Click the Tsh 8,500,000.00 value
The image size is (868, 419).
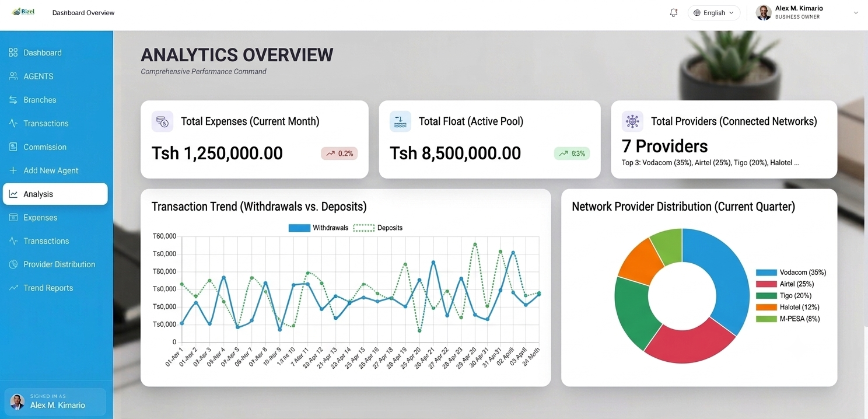click(x=455, y=153)
